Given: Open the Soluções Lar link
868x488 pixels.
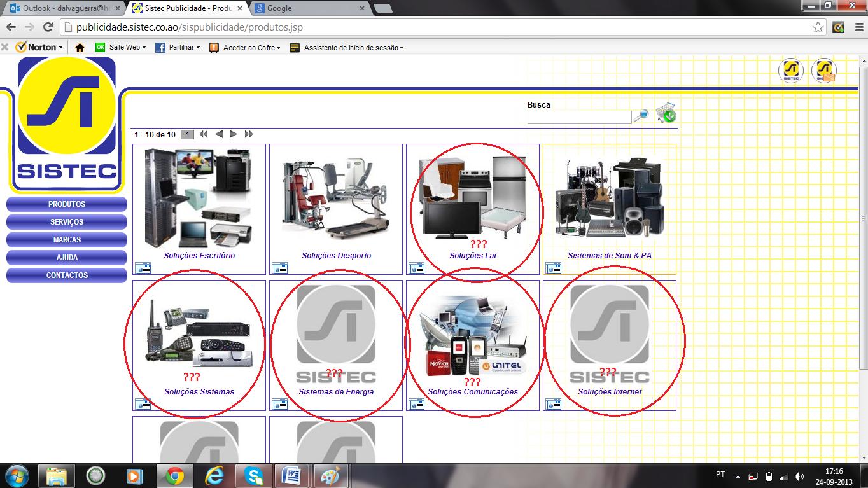Looking at the screenshot, I should 473,256.
